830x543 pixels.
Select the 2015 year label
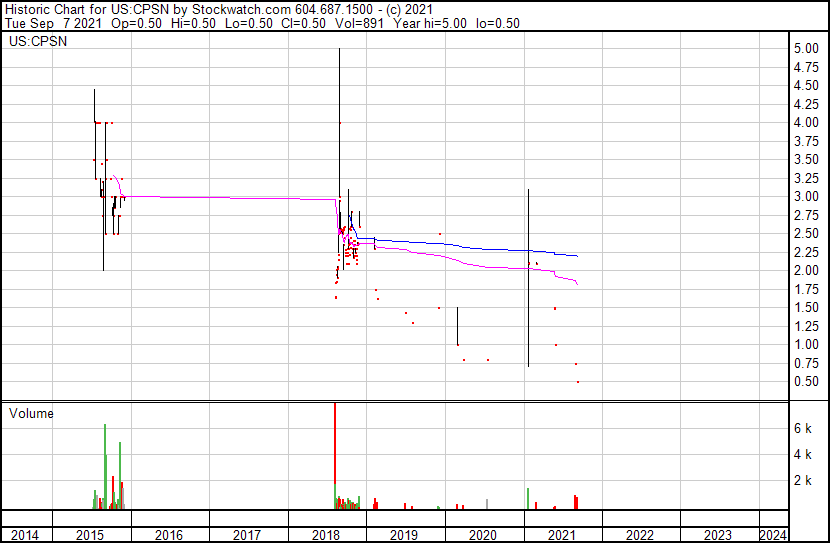(90, 535)
